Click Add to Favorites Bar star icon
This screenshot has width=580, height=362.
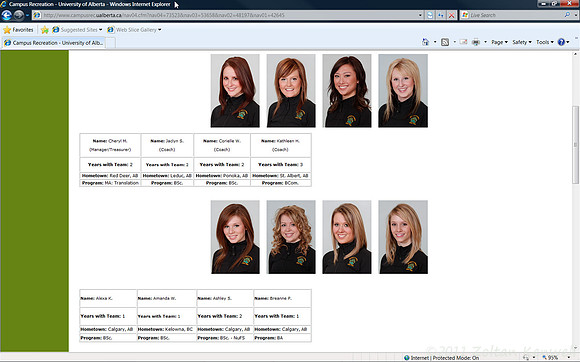click(45, 30)
